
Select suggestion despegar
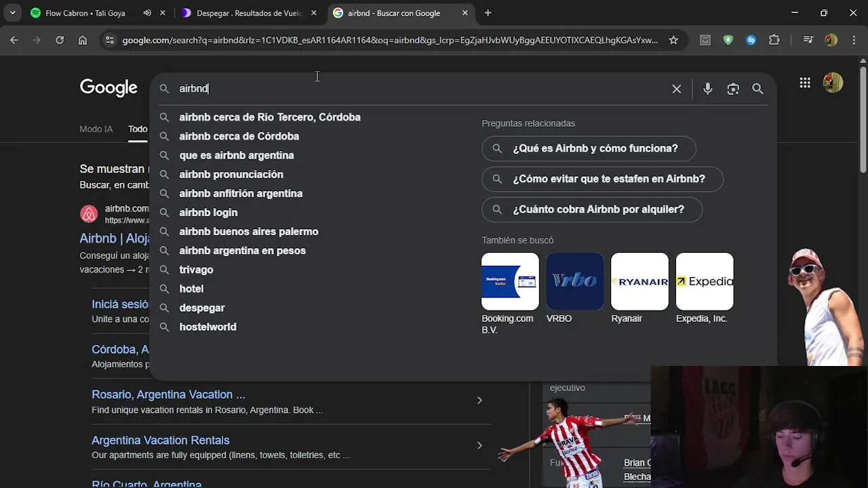(x=201, y=307)
